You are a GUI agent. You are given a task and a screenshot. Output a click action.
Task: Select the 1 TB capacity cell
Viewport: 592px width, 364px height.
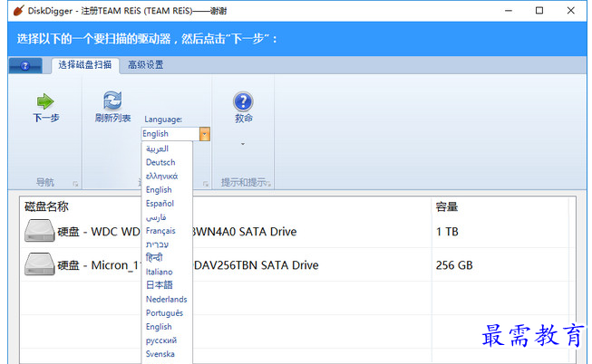(447, 232)
